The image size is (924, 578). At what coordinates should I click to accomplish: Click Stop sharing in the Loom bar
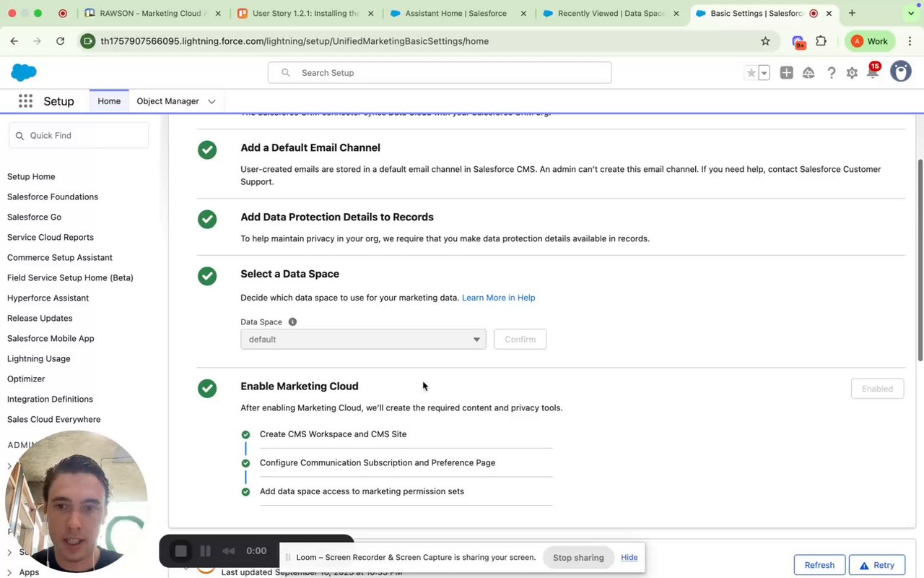coord(578,557)
